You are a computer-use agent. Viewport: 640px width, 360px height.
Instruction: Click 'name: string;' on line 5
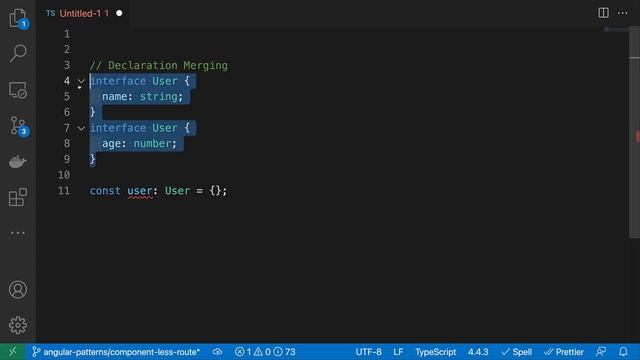point(142,97)
